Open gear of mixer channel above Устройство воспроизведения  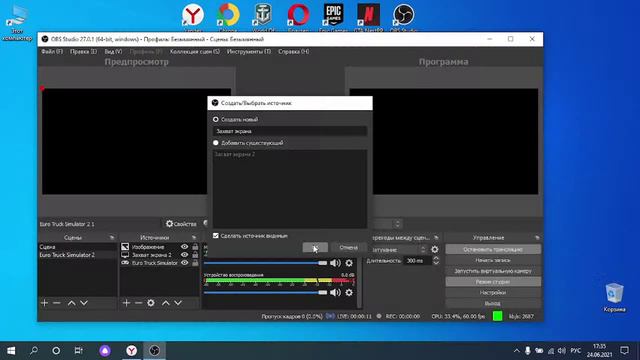point(349,263)
